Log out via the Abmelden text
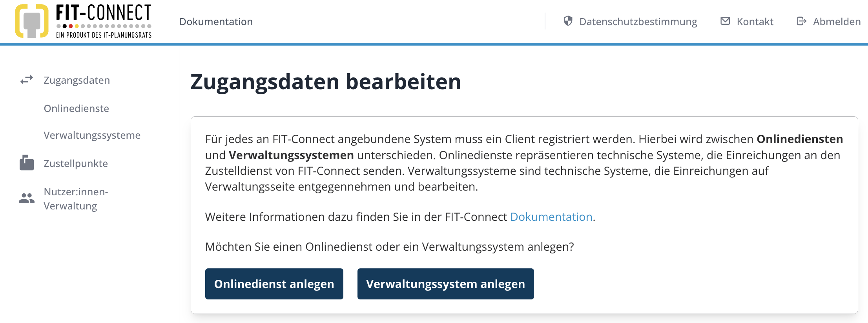The height and width of the screenshot is (323, 868). [x=837, y=22]
